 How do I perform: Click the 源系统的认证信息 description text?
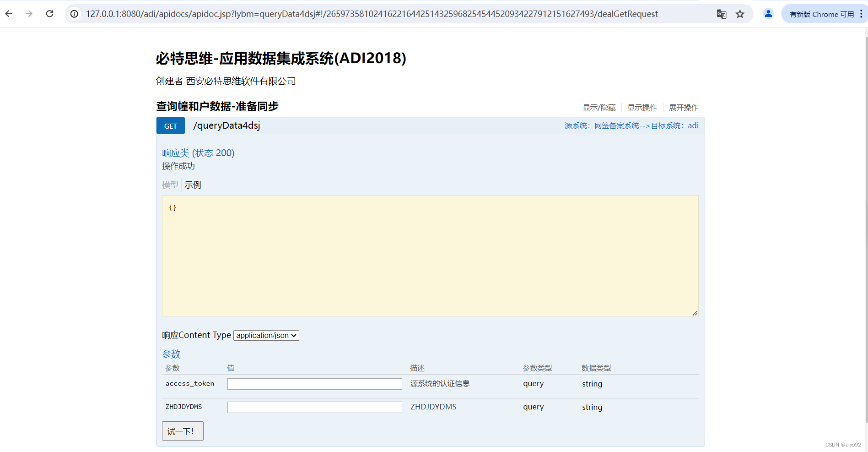pos(440,384)
